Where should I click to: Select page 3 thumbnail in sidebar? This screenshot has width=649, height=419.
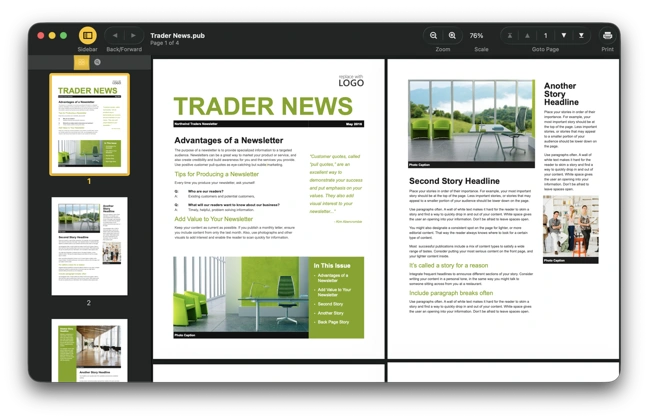tap(89, 350)
